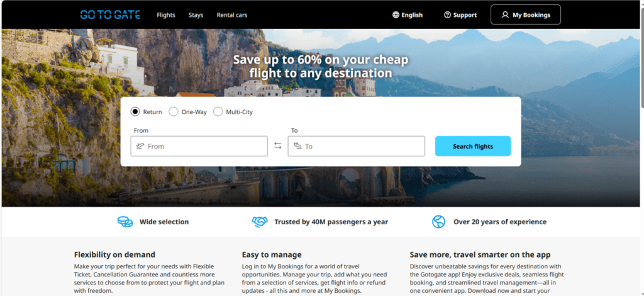Go to Rental cars page
The width and height of the screenshot is (644, 296).
pos(232,15)
